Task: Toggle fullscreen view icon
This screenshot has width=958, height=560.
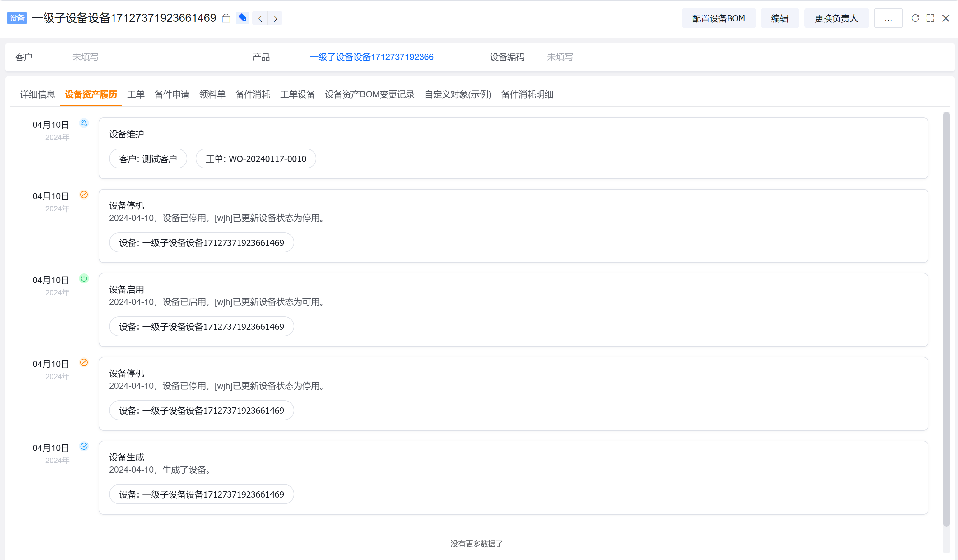Action: point(930,18)
